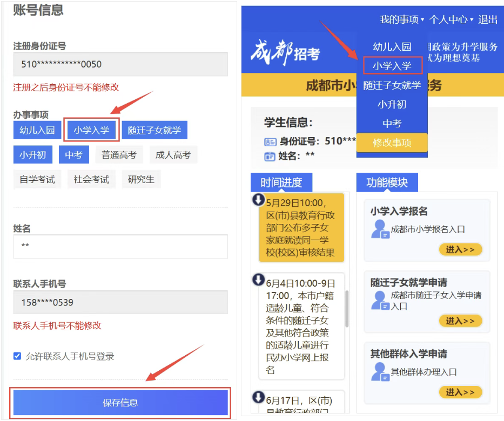Select 幼儿入园 under 办事事项
This screenshot has width=504, height=421.
(x=37, y=130)
